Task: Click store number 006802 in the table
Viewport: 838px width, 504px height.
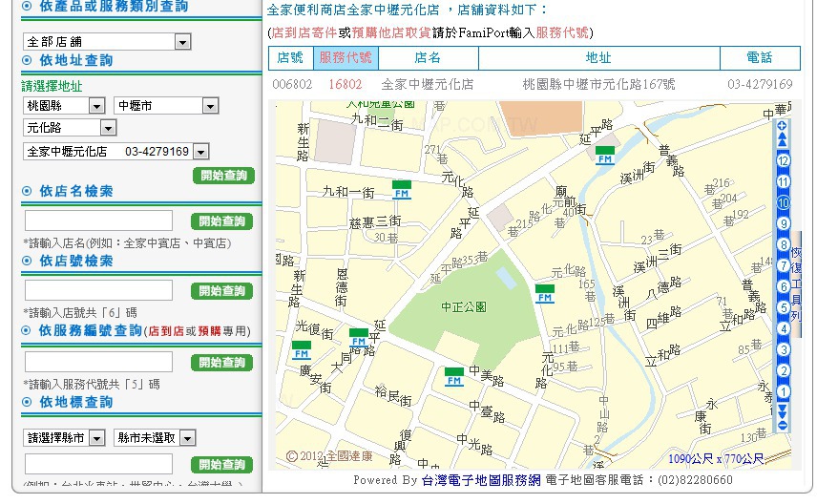Action: 292,84
